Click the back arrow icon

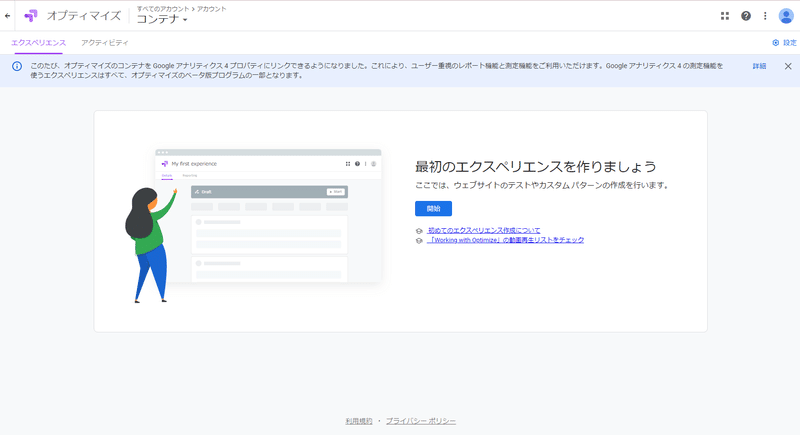click(7, 16)
